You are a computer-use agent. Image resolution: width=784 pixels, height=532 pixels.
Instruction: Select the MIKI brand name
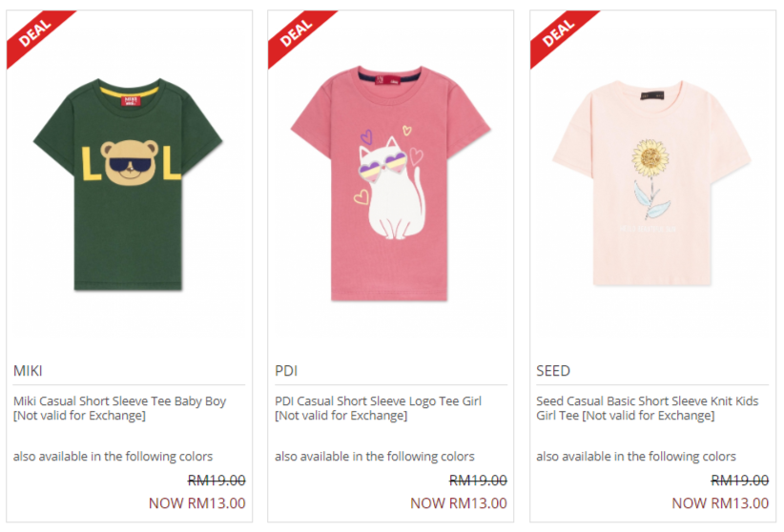(28, 371)
